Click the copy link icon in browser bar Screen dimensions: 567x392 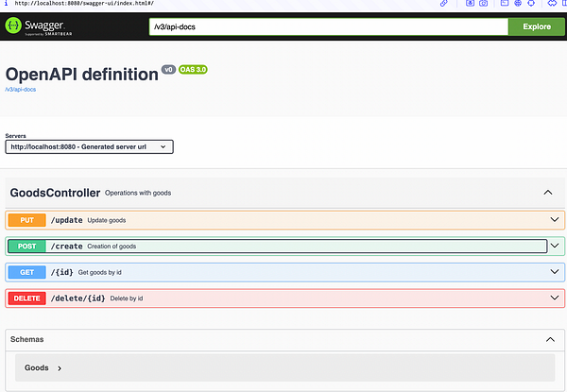(x=445, y=4)
